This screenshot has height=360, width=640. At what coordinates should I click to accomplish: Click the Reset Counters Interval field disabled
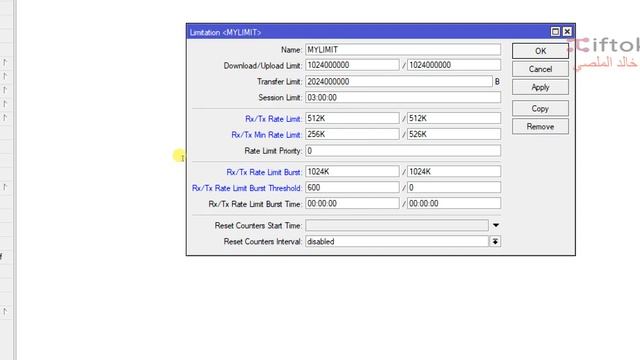pyautogui.click(x=397, y=242)
